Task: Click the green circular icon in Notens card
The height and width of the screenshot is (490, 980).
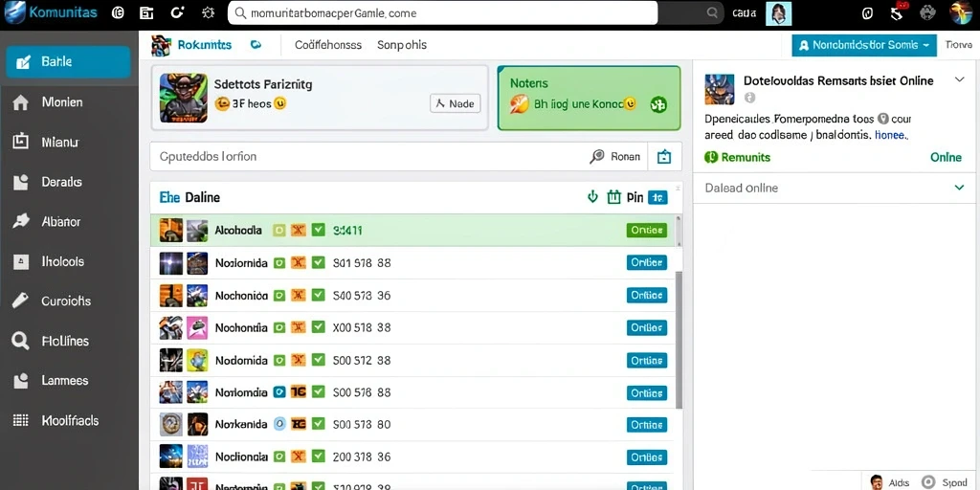Action: tap(658, 104)
